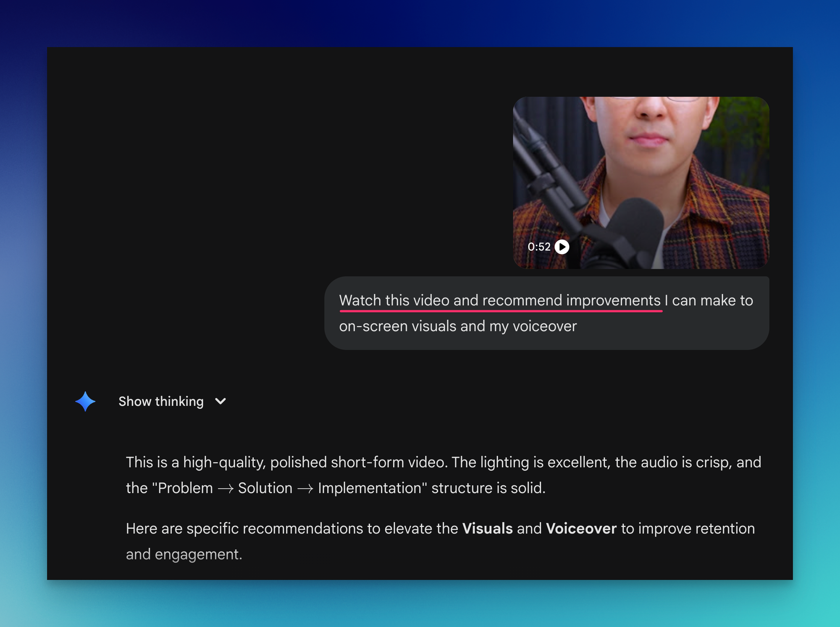Viewport: 840px width, 627px height.
Task: Expand the Show thinking chevron
Action: point(220,401)
